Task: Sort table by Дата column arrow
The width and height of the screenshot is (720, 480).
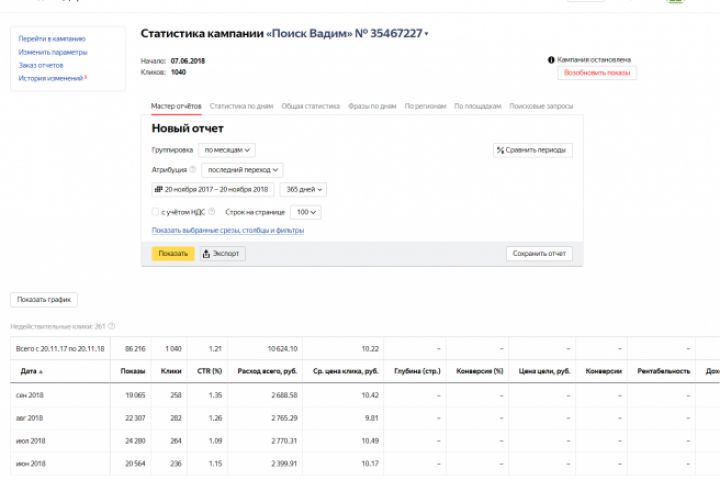Action: click(x=41, y=371)
